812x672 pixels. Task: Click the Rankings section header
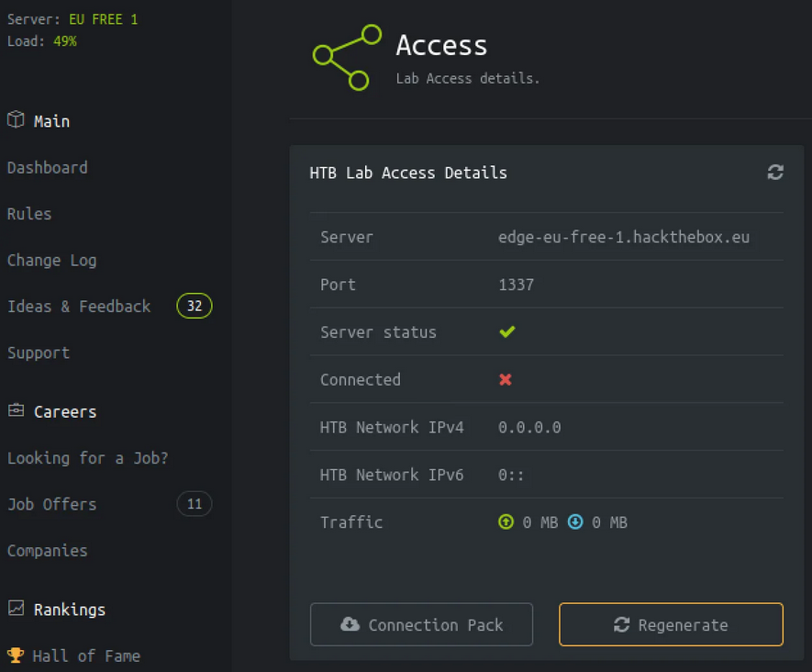pyautogui.click(x=70, y=610)
